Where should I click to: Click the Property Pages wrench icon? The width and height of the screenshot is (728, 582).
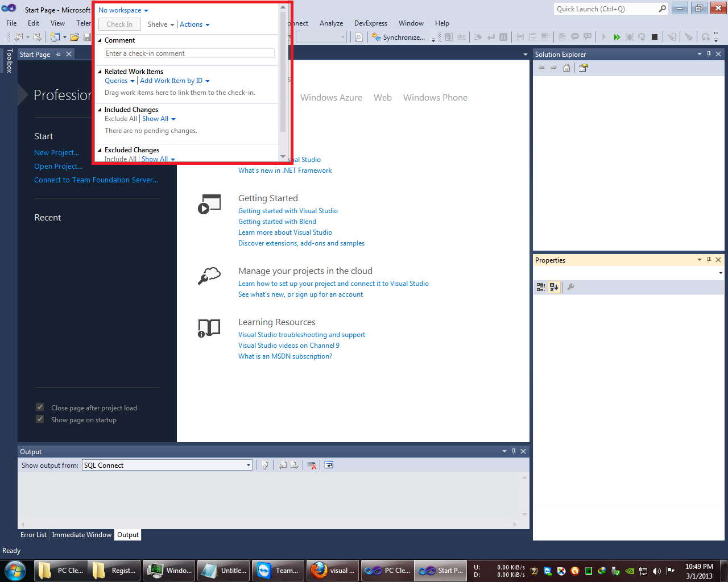coord(570,287)
